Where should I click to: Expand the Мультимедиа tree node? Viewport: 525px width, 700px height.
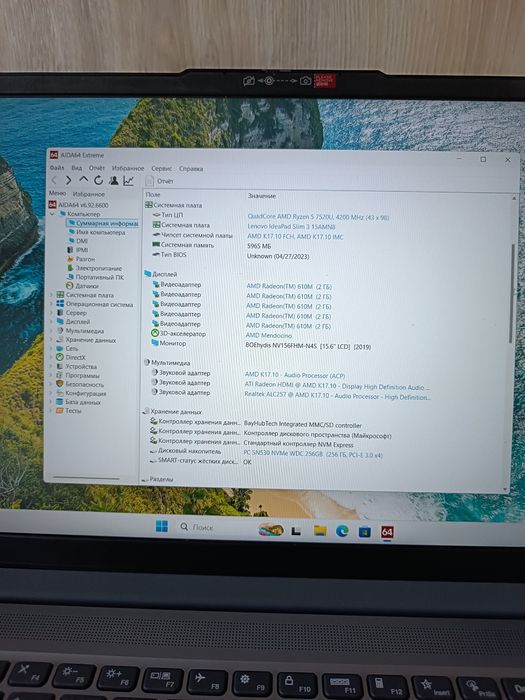coord(51,331)
